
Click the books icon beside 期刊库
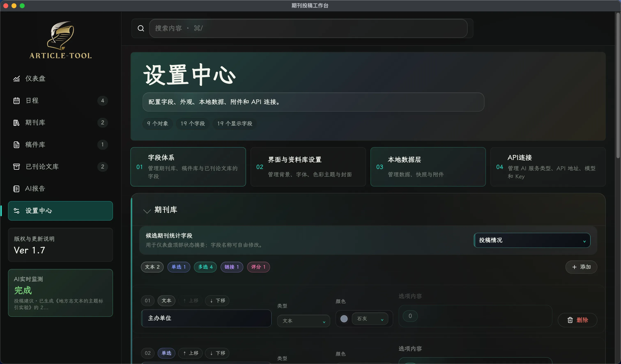(16, 123)
